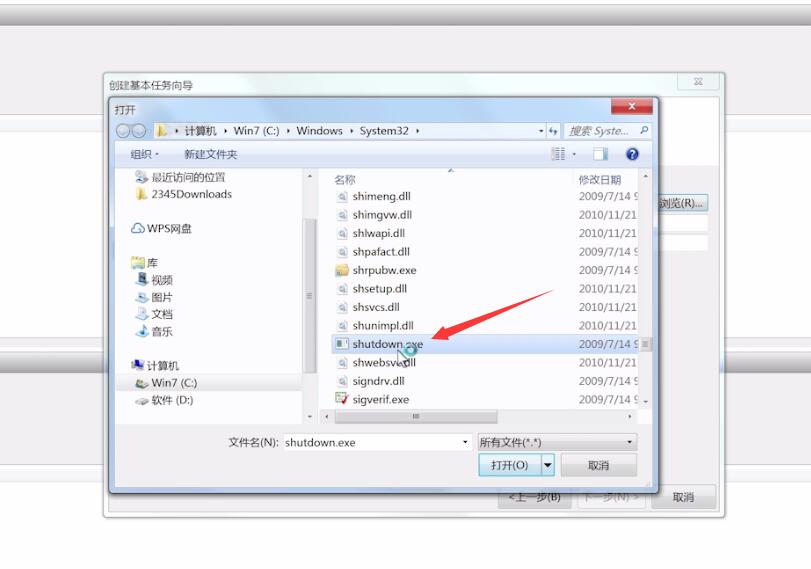
Task: Click the WPS网盘 cloud icon
Action: pyautogui.click(x=138, y=228)
